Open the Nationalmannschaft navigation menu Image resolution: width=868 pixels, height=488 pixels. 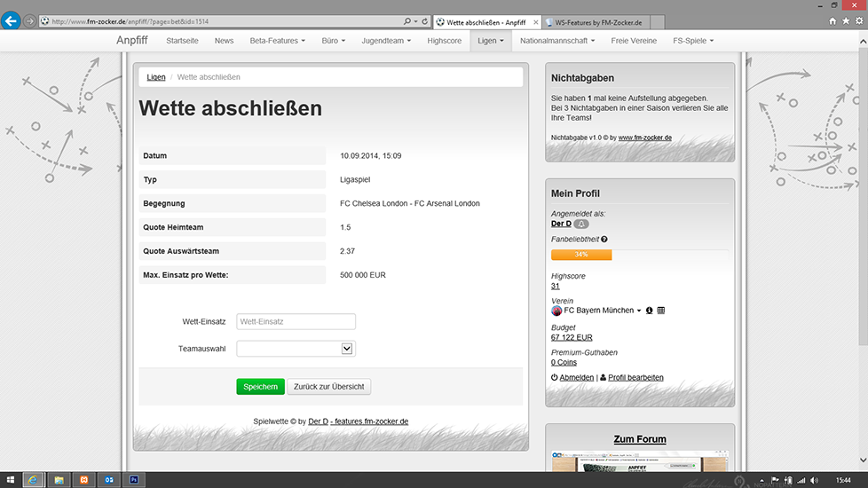tap(559, 41)
